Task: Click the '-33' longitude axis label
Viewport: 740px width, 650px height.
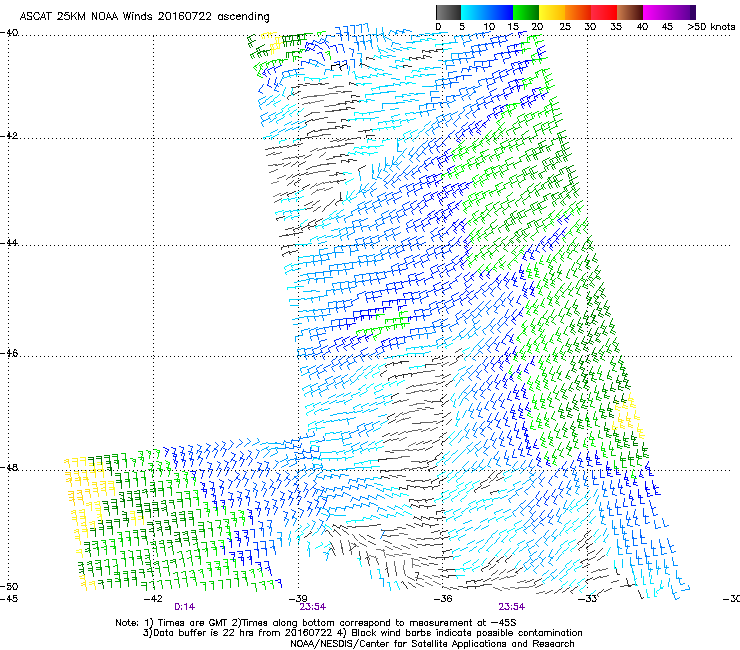Action: (x=587, y=599)
